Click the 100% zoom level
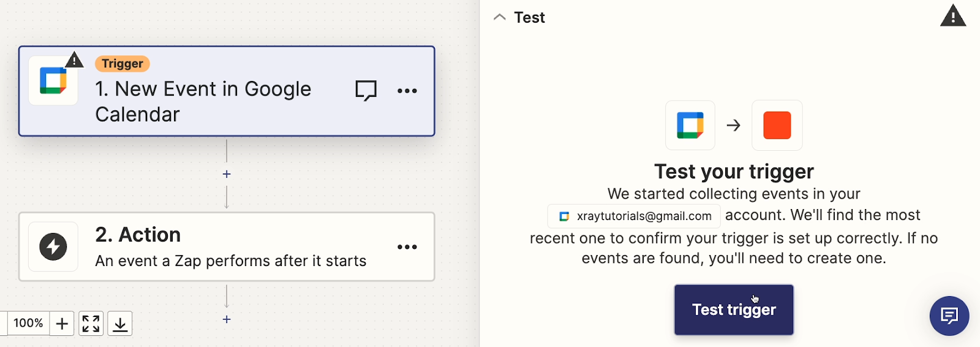 [28, 323]
